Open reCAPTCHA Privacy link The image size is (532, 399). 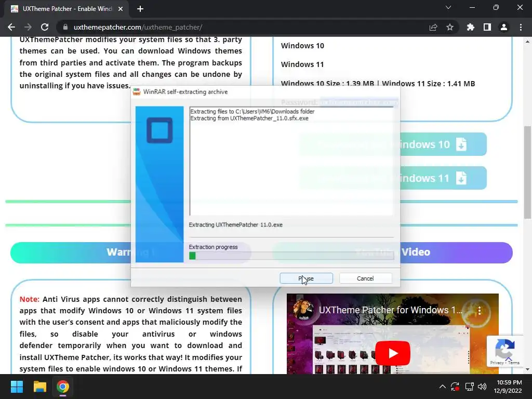(497, 363)
